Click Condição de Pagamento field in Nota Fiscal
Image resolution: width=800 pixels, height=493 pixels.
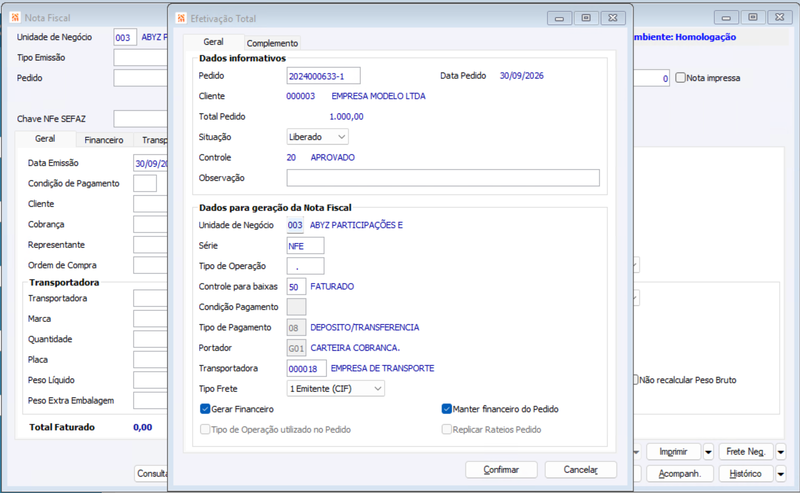(x=145, y=183)
